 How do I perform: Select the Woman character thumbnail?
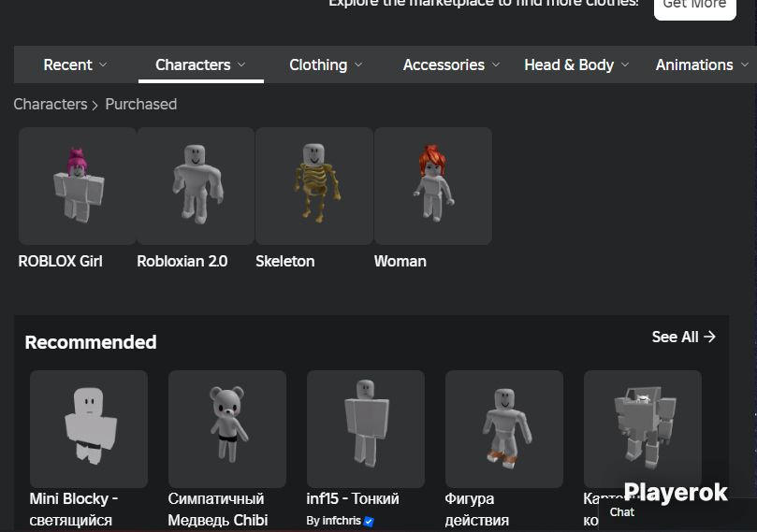coord(433,186)
